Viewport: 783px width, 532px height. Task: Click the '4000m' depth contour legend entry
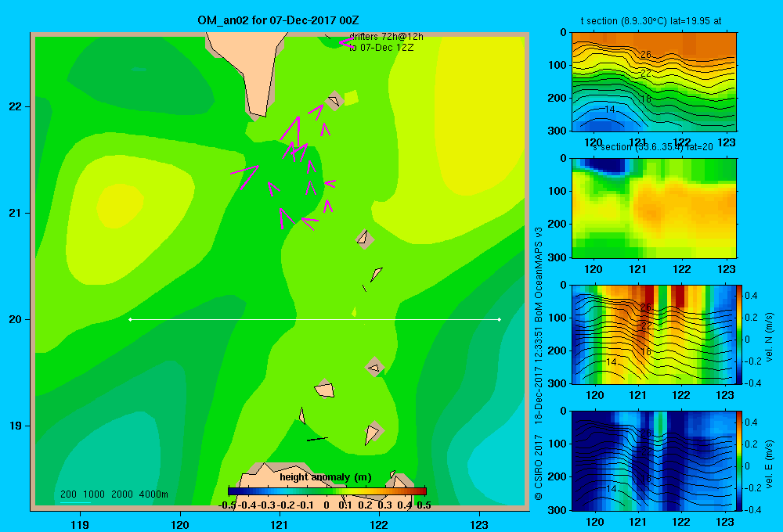(153, 494)
